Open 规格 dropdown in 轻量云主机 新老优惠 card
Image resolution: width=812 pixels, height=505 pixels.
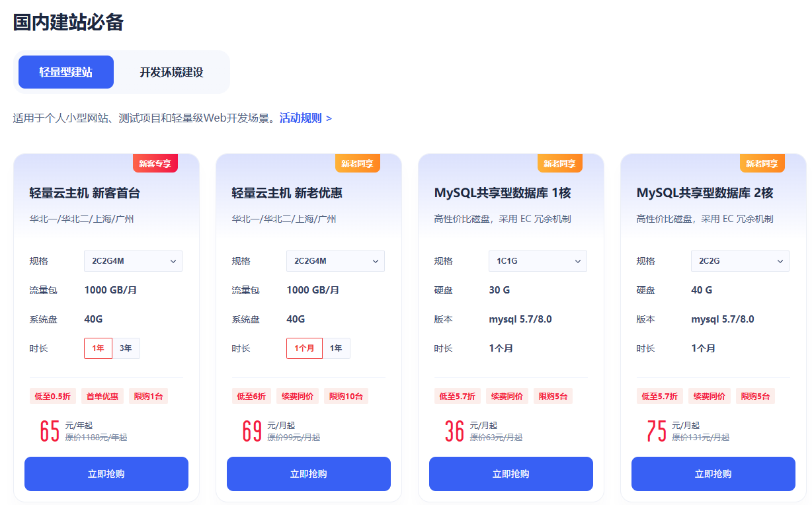[335, 261]
